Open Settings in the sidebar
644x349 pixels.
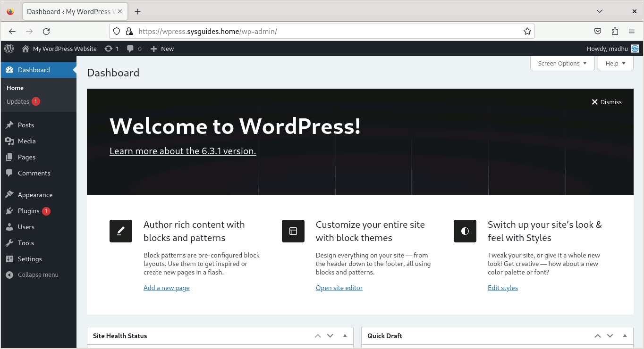(30, 258)
